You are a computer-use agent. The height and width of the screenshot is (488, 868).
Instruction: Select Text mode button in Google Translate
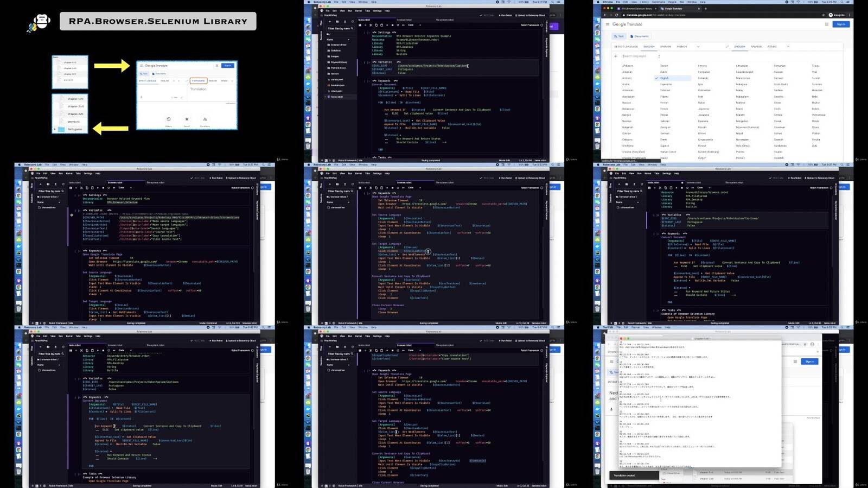pos(619,36)
